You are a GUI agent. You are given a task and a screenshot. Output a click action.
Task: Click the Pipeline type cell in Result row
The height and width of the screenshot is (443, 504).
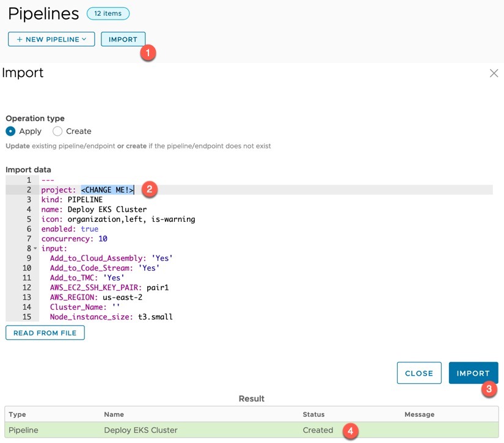[23, 430]
